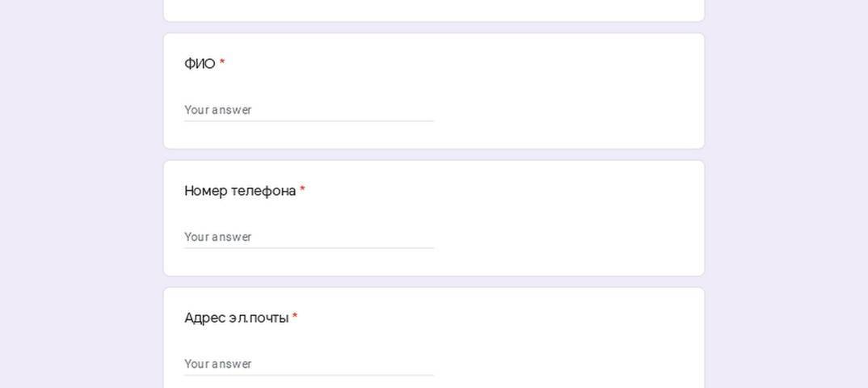The height and width of the screenshot is (388, 868).
Task: Click the underline beneath the Адрес эл.почты placeholder
Action: [309, 375]
